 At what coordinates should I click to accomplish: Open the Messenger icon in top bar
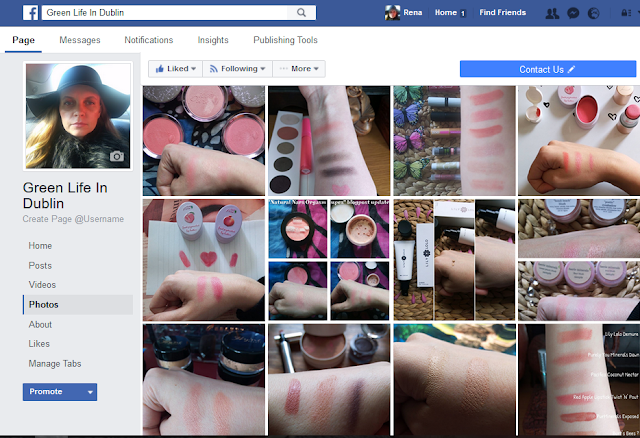coord(573,13)
